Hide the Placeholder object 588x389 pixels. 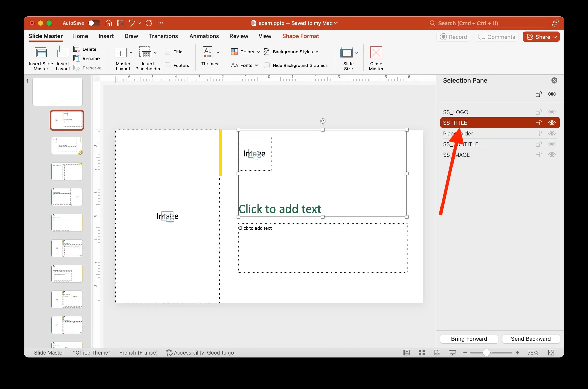click(x=552, y=133)
